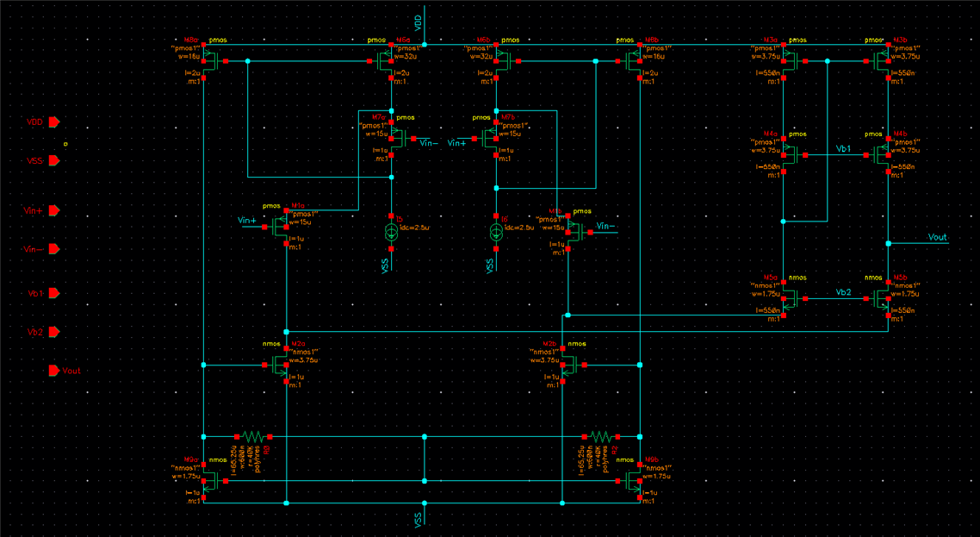Select the VSS label below I6 source

click(x=490, y=265)
